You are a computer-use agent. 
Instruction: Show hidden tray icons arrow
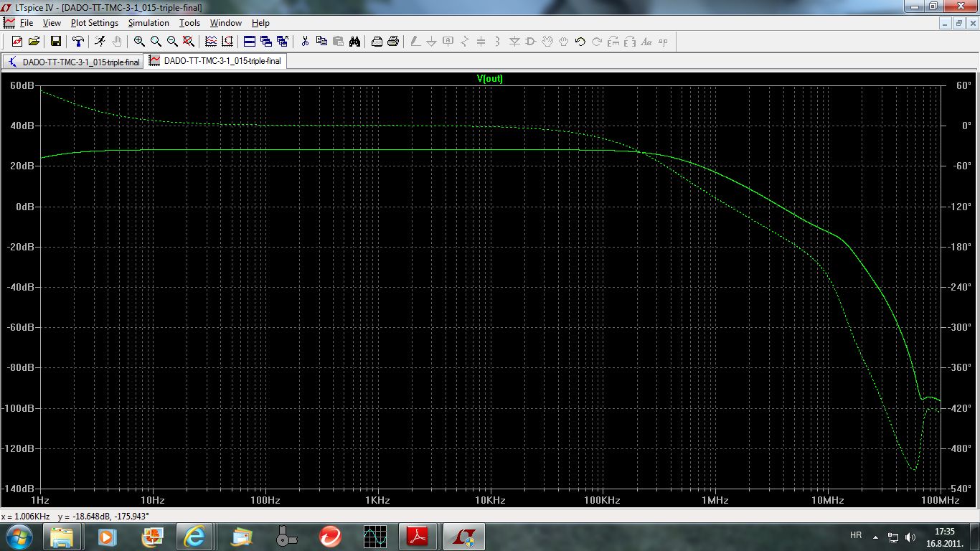coord(875,536)
